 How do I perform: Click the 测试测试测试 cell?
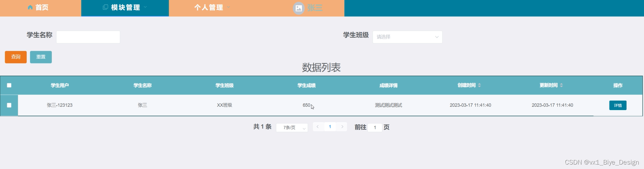click(389, 105)
